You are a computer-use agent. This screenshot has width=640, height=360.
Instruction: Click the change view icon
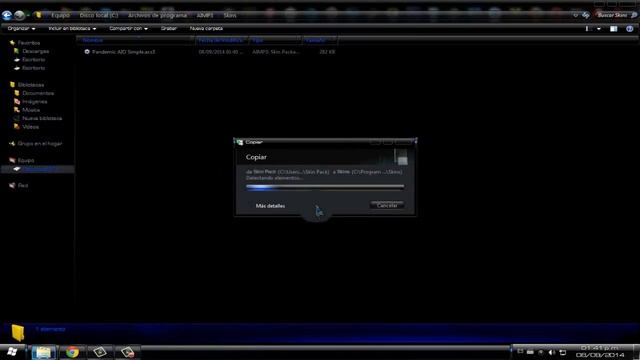point(587,29)
